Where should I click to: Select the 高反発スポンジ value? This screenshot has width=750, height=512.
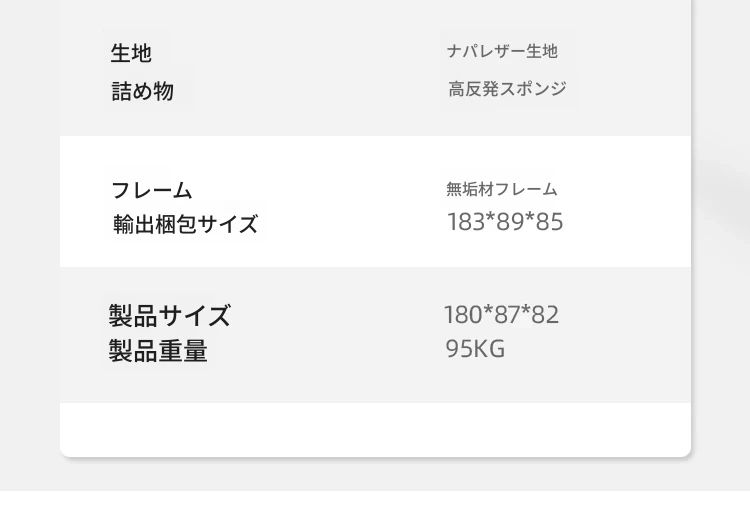pyautogui.click(x=507, y=89)
